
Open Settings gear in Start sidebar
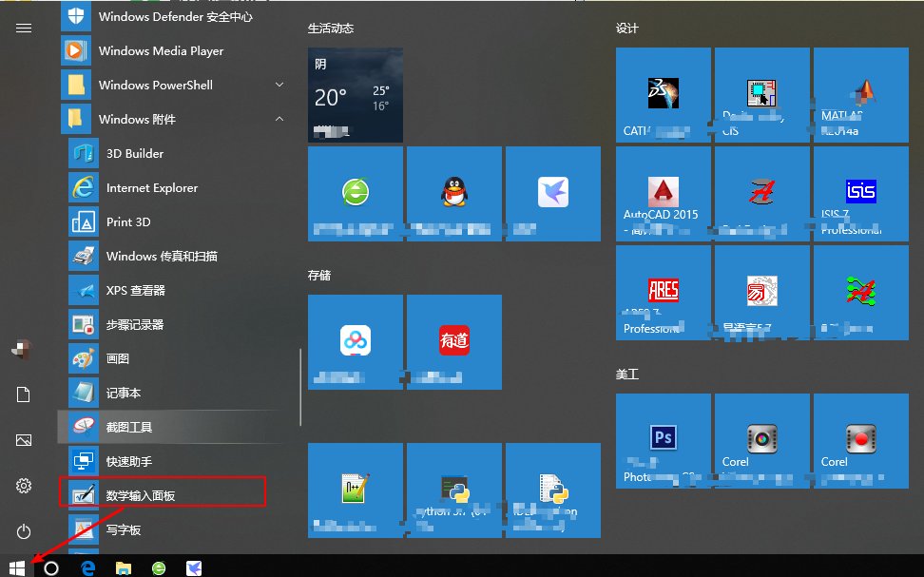(x=24, y=486)
